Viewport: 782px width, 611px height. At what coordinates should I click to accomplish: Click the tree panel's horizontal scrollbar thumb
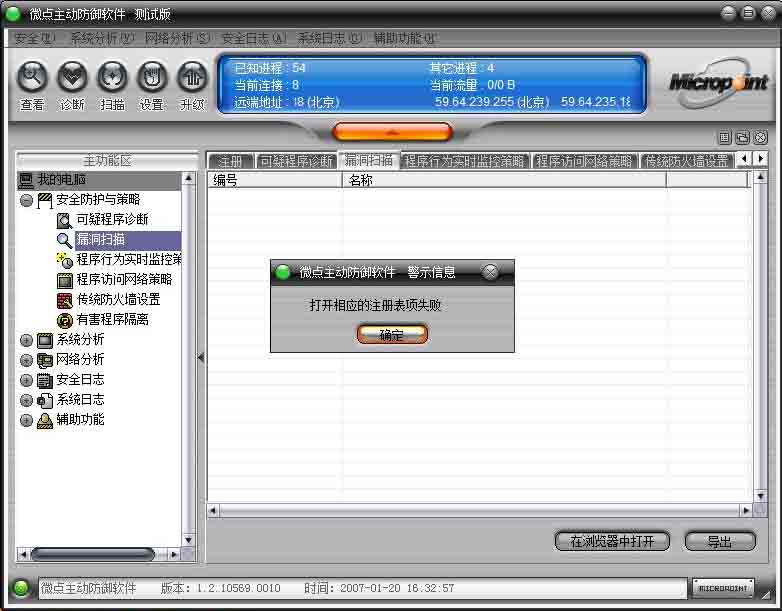[93, 554]
